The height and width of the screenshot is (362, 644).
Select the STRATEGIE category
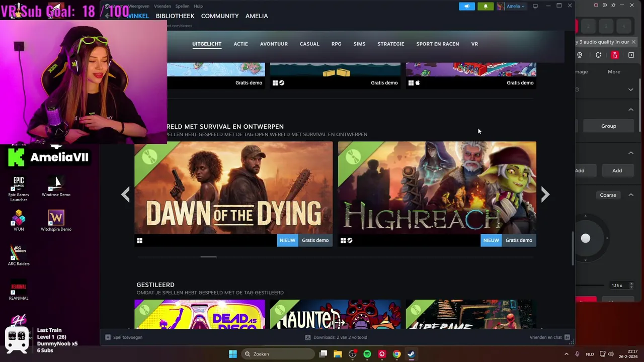(x=391, y=44)
